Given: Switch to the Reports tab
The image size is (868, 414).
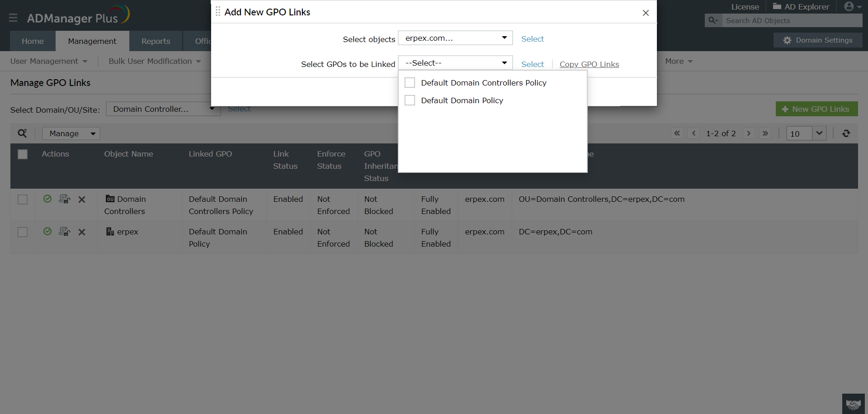Looking at the screenshot, I should pyautogui.click(x=156, y=41).
